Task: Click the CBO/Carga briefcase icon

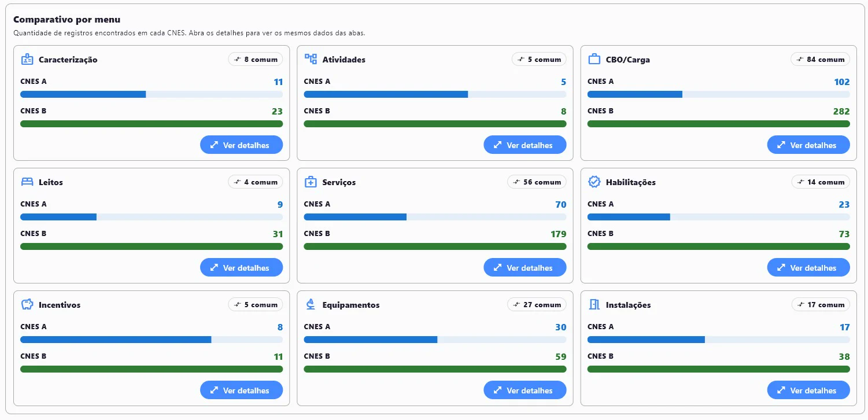Action: (594, 59)
